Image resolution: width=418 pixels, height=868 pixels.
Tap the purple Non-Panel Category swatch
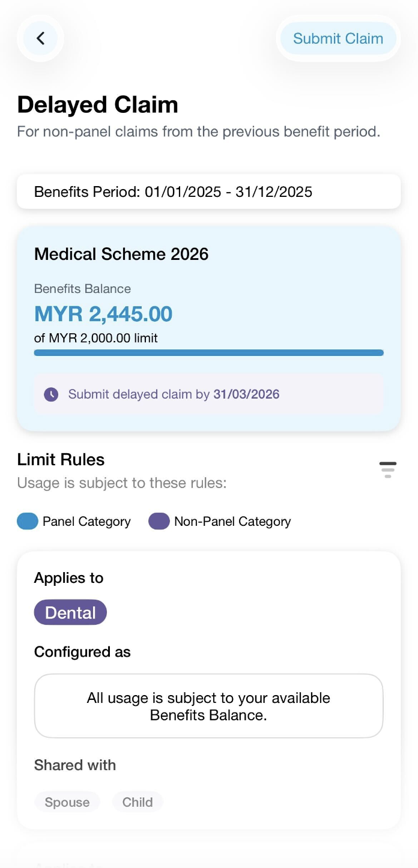click(159, 521)
